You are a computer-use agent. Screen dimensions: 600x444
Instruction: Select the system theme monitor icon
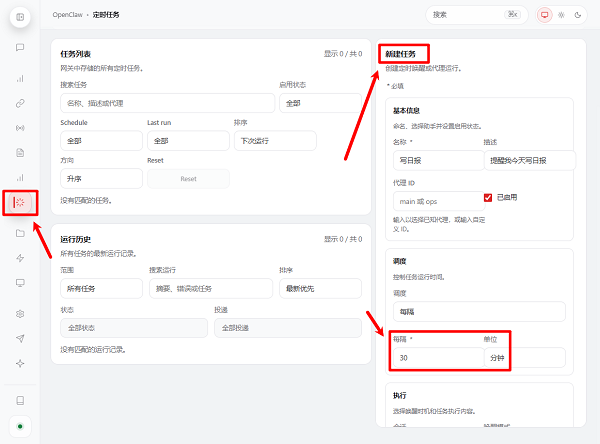545,15
